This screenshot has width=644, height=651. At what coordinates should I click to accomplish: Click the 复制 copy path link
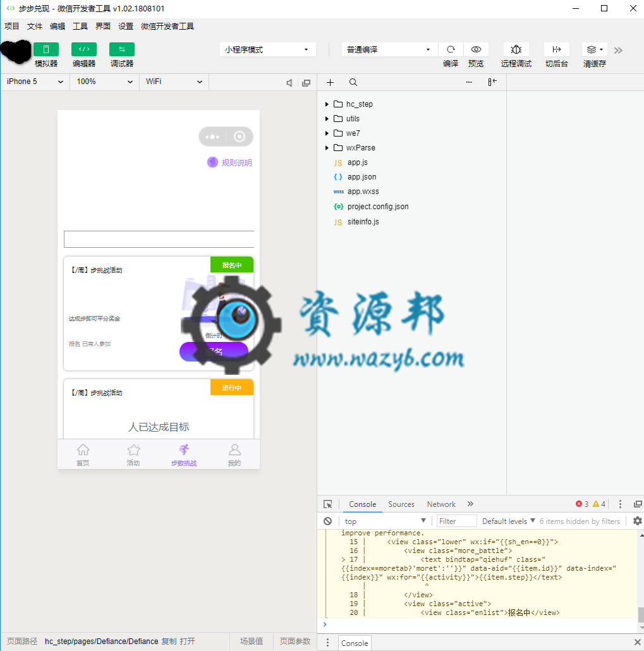tap(169, 642)
